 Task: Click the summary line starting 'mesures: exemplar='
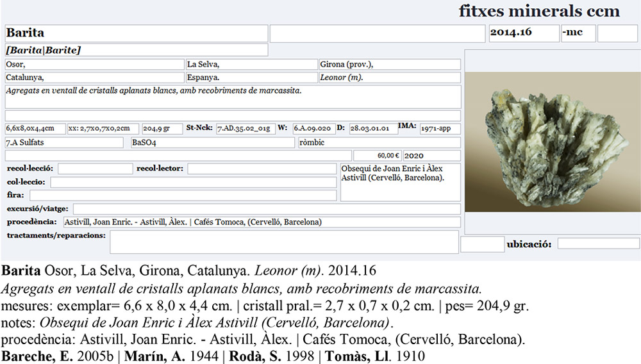(x=265, y=306)
